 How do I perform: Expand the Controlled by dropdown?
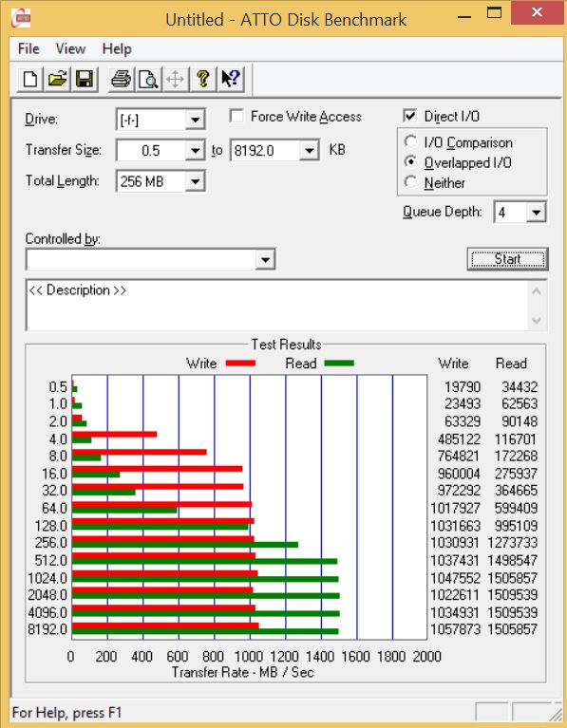[x=265, y=259]
